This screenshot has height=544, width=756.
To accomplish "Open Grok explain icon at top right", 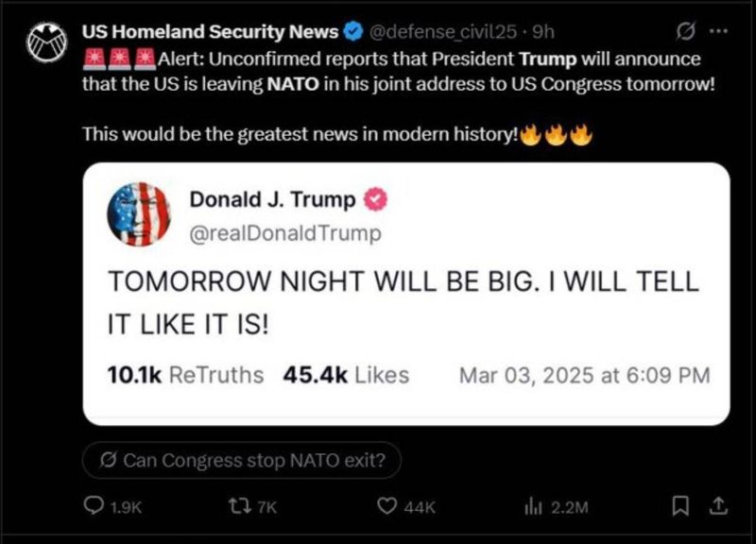I will tap(686, 32).
